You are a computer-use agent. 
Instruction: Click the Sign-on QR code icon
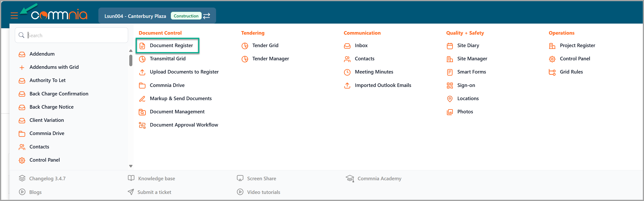coord(450,86)
